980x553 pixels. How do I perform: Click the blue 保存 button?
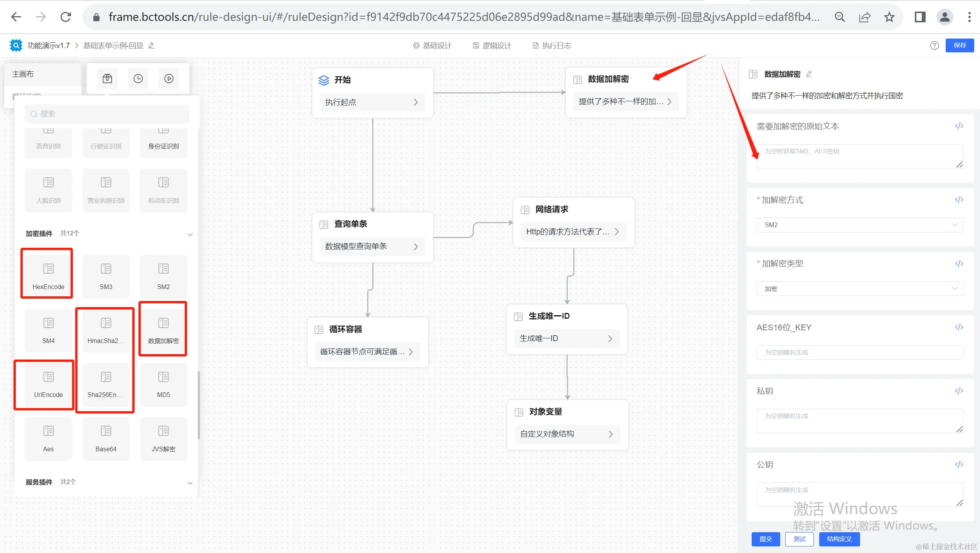coord(959,45)
